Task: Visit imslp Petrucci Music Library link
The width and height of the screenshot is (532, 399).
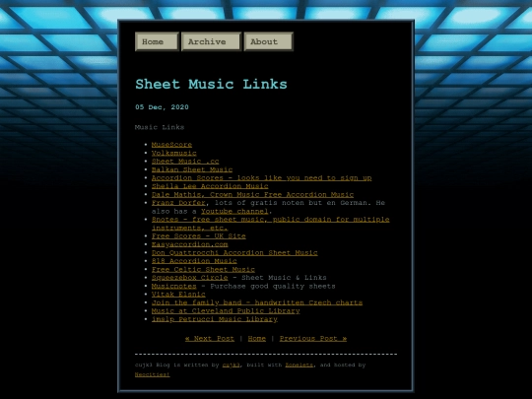Action: tap(215, 319)
